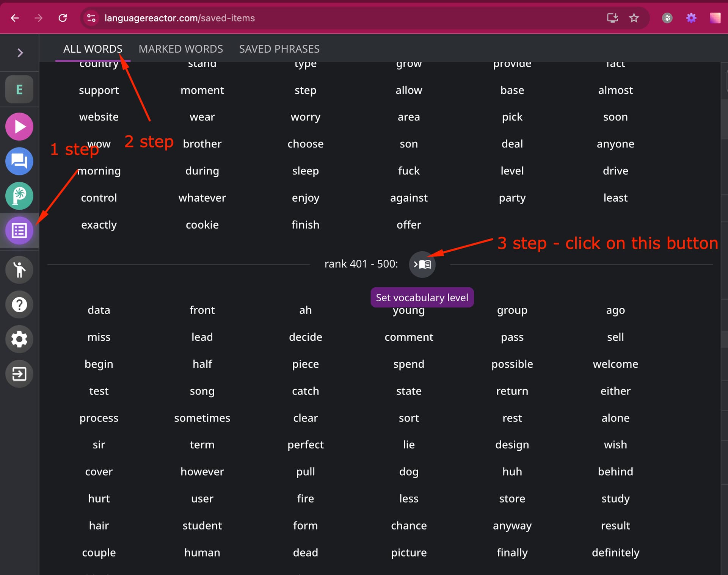Image resolution: width=728 pixels, height=575 pixels.
Task: Expand the left sidebar chevron
Action: coord(20,53)
